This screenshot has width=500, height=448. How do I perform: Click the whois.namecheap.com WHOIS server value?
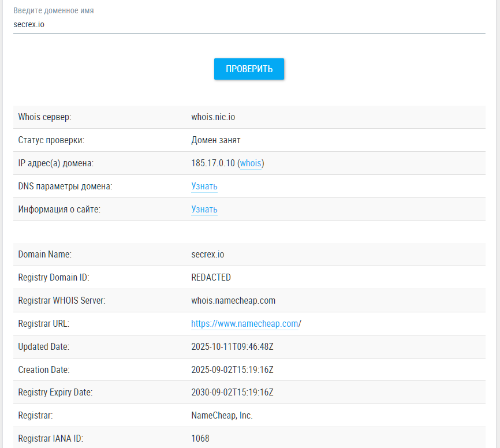tap(233, 301)
